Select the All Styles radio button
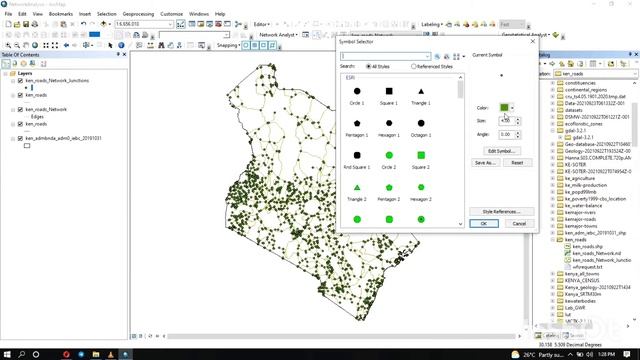Screen dimensions: 640x360 369,66
